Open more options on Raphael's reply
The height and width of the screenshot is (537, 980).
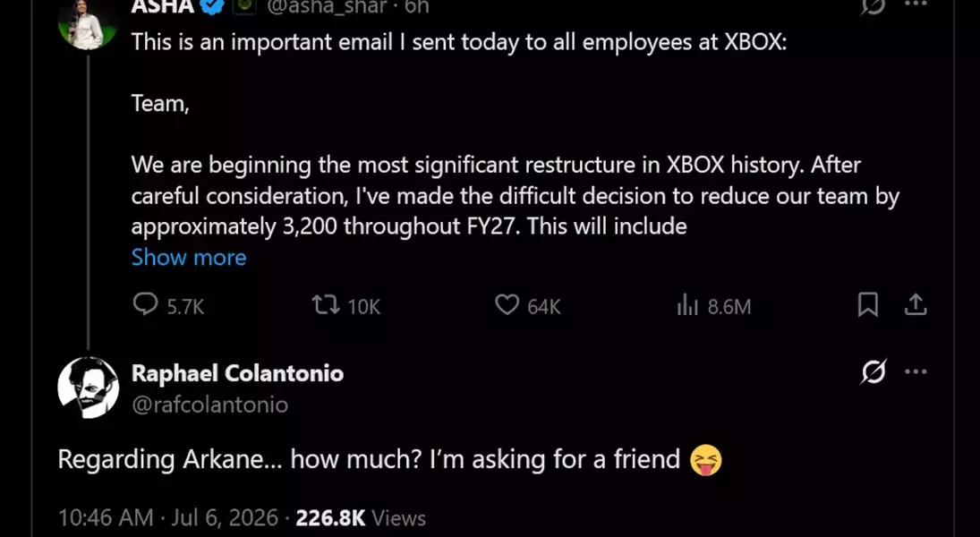click(x=916, y=371)
